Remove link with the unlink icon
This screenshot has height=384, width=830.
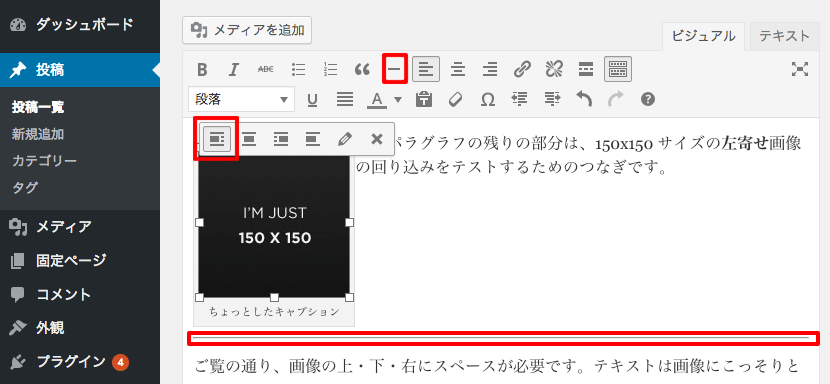coord(554,69)
